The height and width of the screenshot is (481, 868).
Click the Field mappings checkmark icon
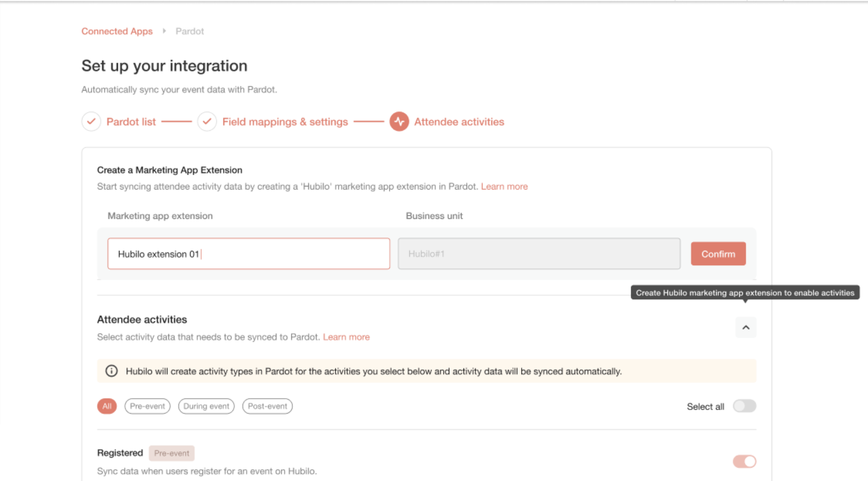(207, 122)
